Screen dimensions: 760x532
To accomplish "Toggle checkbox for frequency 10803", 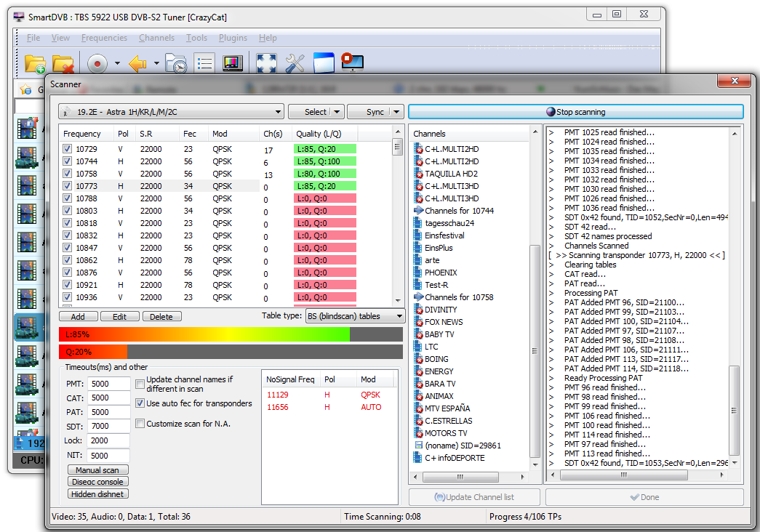I will 68,211.
